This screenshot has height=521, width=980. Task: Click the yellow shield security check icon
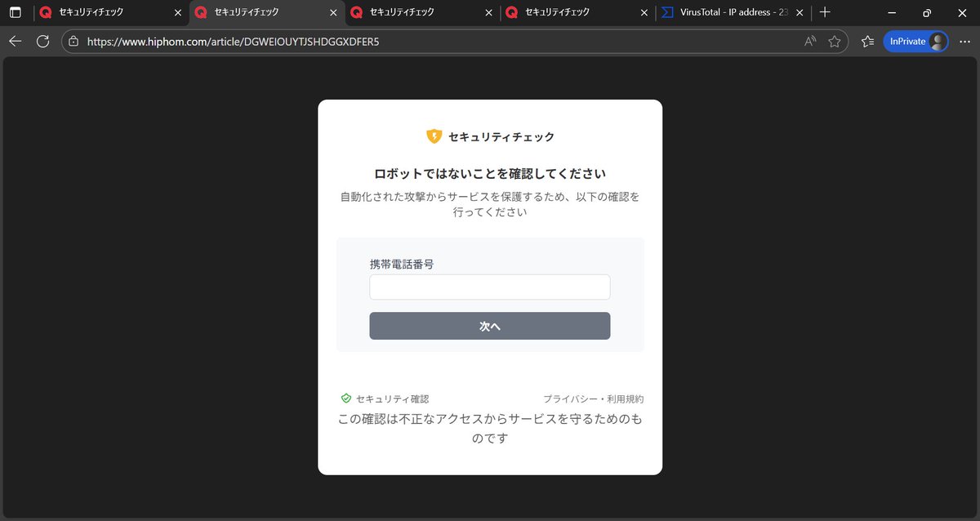[x=432, y=136]
